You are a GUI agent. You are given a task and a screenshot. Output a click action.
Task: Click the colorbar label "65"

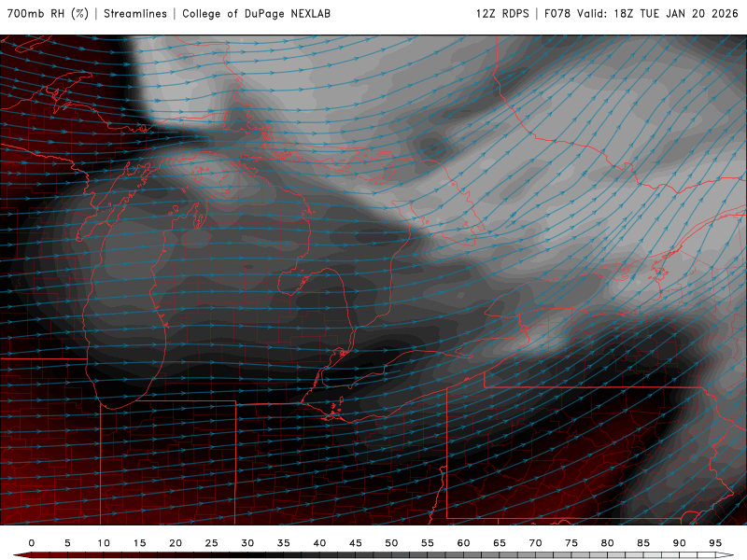pos(500,543)
